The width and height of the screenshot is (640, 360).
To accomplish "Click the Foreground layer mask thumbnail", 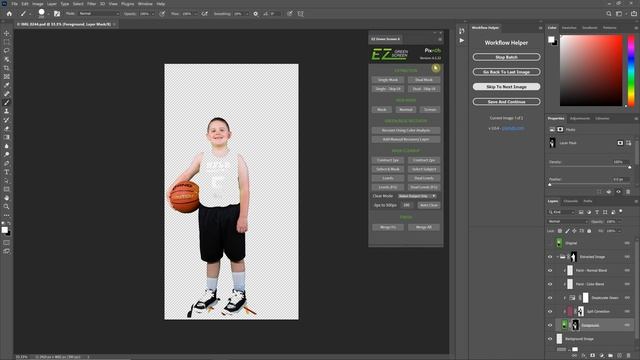I will click(575, 325).
